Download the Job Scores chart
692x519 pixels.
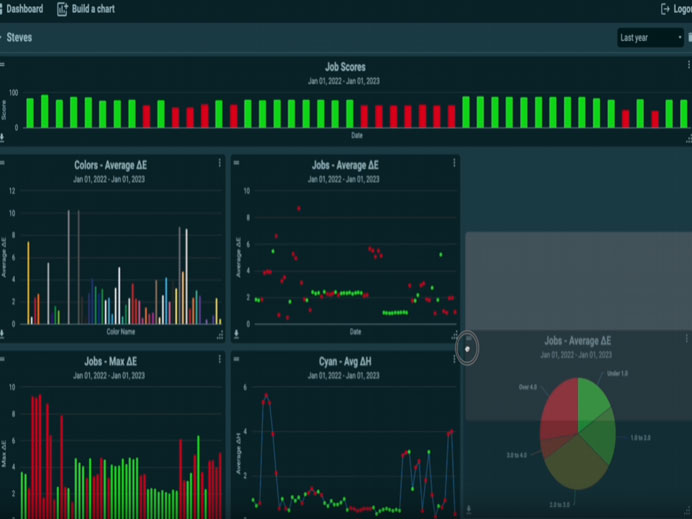point(2,138)
